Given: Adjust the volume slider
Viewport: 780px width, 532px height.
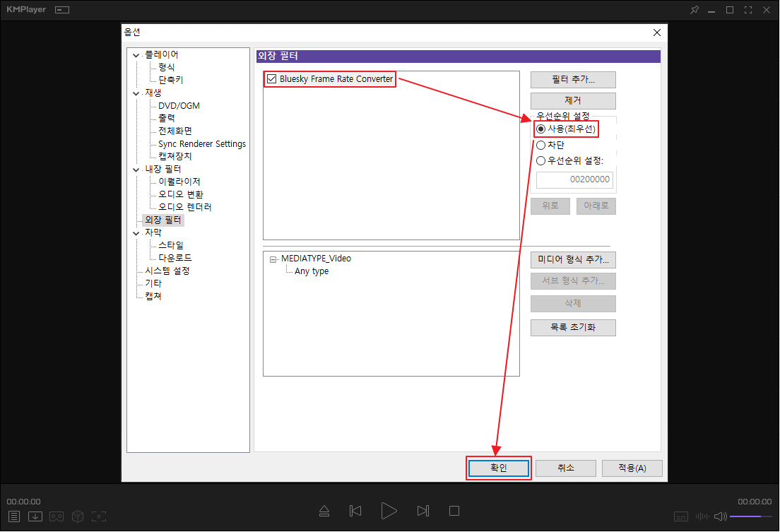Looking at the screenshot, I should (750, 516).
